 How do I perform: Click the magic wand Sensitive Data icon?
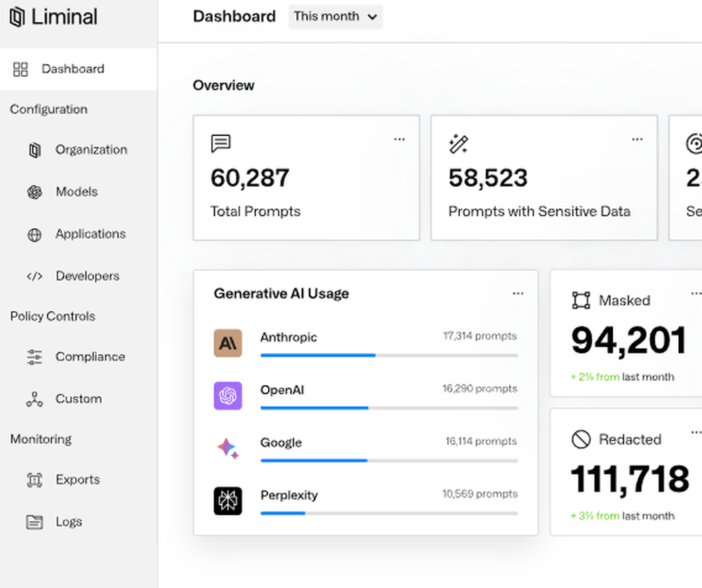(458, 144)
